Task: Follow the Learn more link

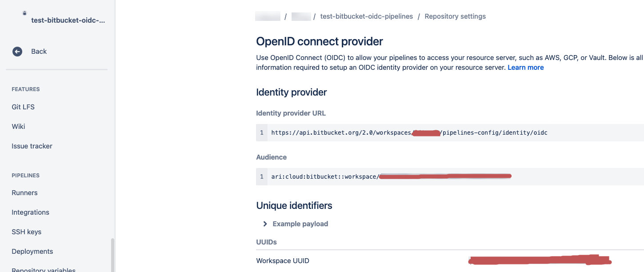Action: [x=526, y=68]
